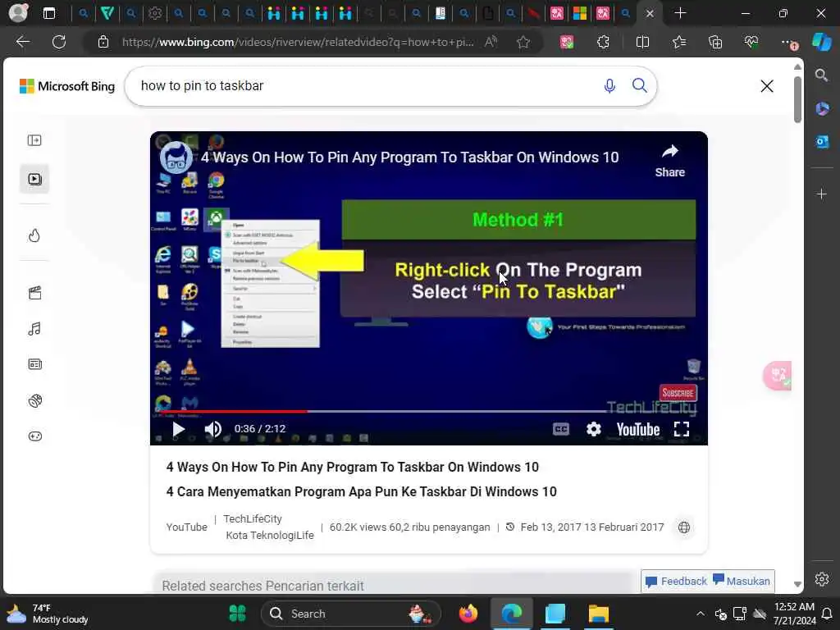Click the Subscribe button in video
840x630 pixels.
678,393
